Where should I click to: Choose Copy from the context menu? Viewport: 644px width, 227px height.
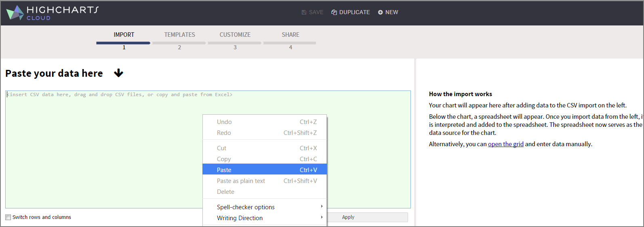(224, 159)
